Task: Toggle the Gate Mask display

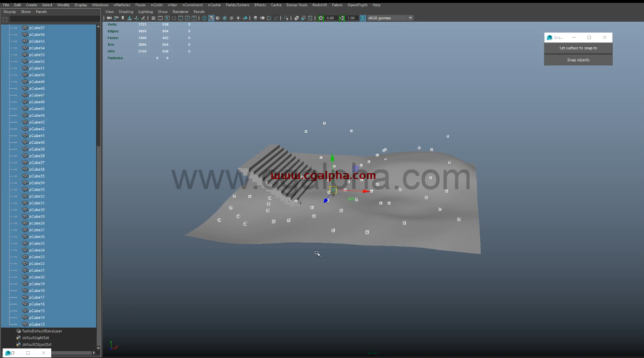Action: pyautogui.click(x=174, y=18)
